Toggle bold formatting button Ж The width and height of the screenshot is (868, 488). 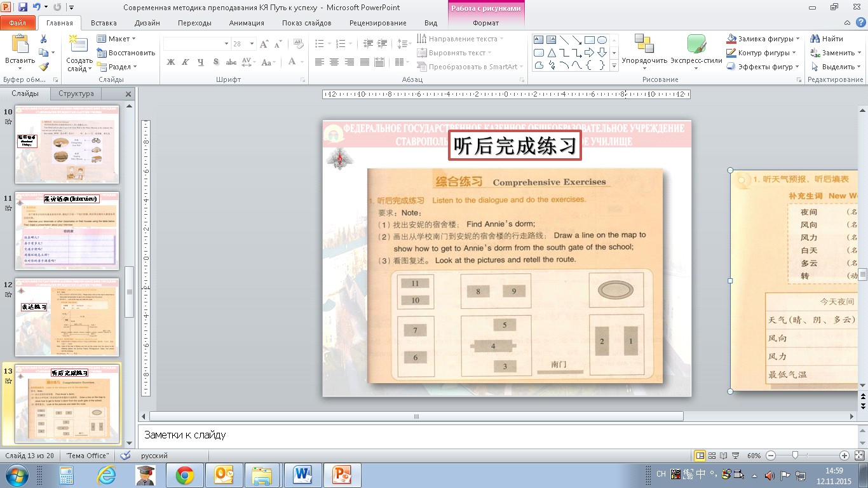click(x=170, y=62)
